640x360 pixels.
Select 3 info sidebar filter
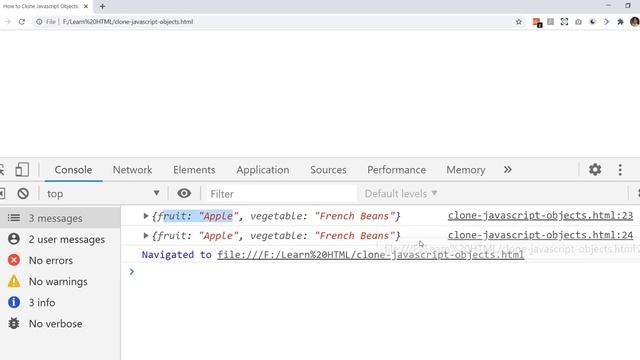tap(60, 302)
